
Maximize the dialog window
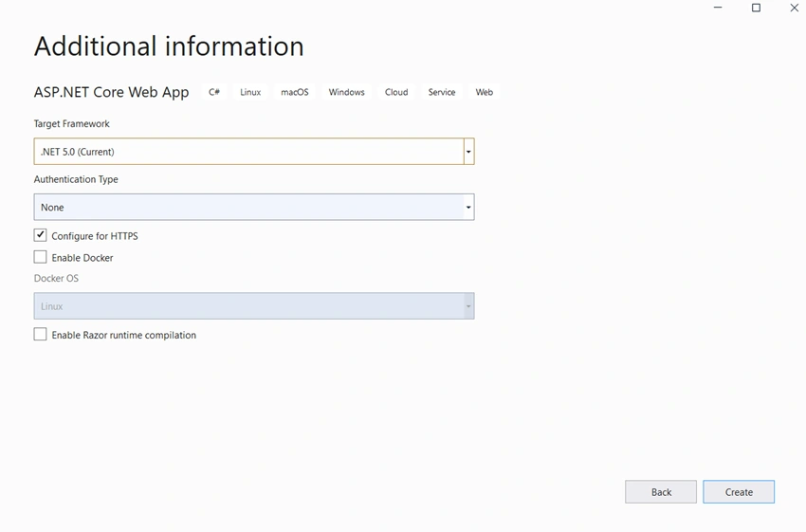tap(756, 8)
